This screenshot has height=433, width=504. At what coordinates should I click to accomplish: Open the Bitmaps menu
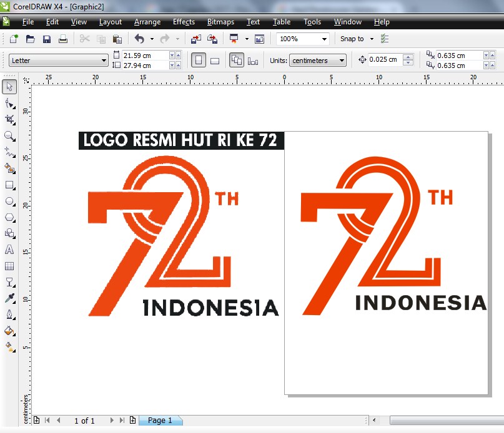pyautogui.click(x=220, y=22)
